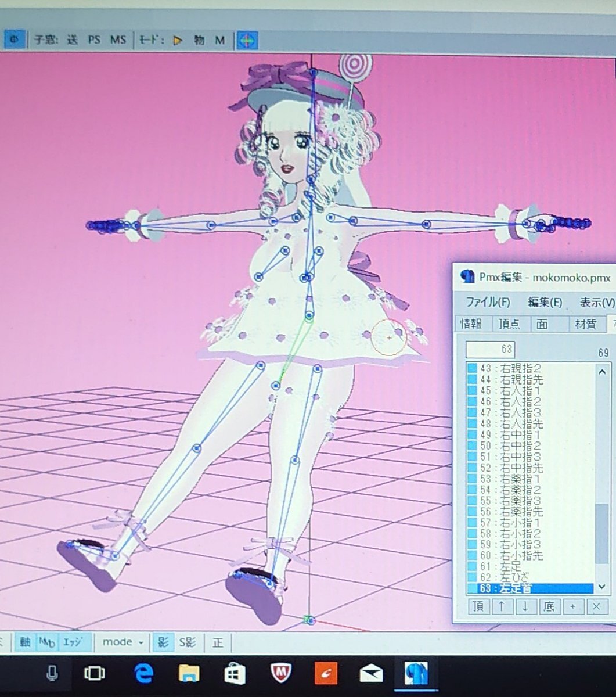Open File Explorer from taskbar
This screenshot has height=697, width=616.
pos(189,674)
